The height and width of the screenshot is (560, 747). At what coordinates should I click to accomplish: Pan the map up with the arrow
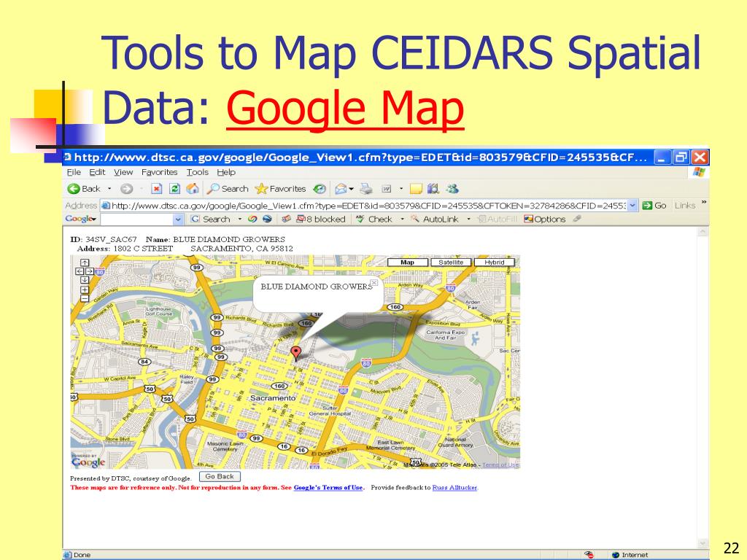click(85, 262)
